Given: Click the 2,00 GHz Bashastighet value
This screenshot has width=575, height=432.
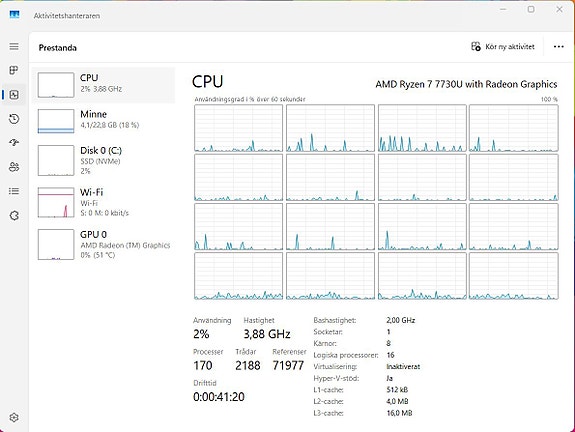Looking at the screenshot, I should (400, 320).
